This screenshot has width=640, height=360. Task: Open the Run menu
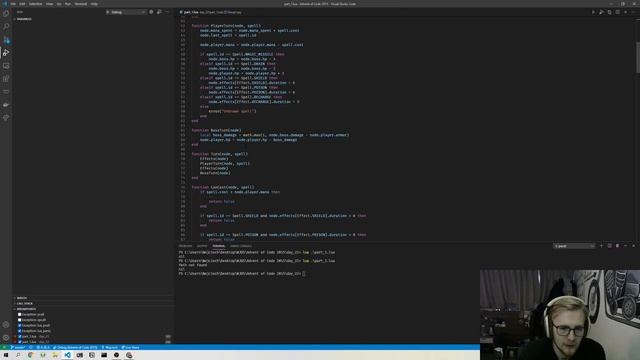click(68, 4)
